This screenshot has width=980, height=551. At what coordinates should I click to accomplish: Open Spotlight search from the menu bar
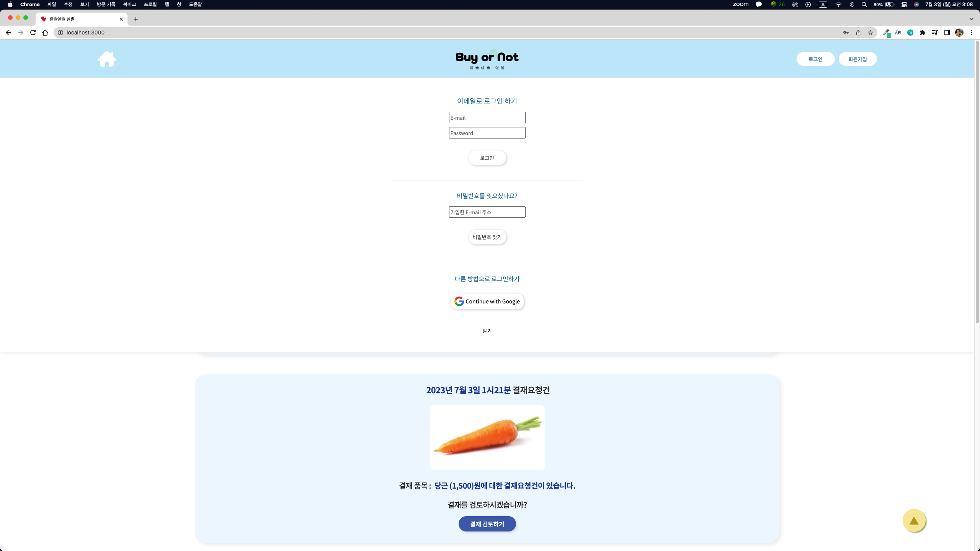[864, 4]
